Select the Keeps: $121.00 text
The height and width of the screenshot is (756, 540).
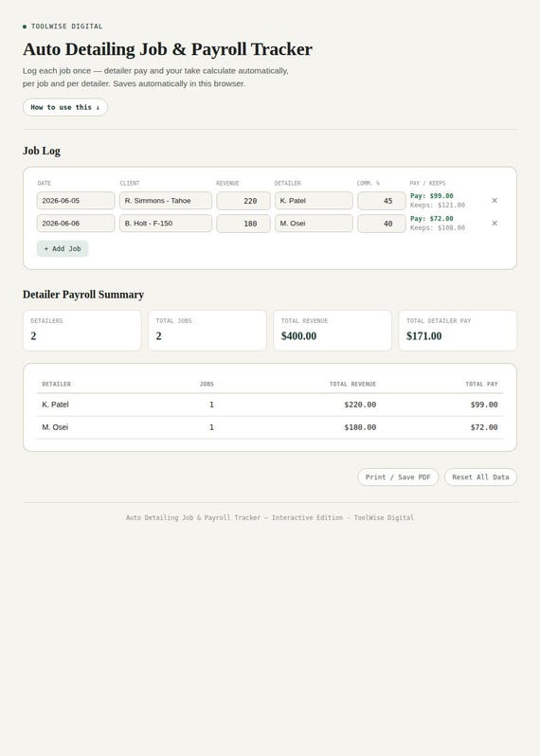coord(438,205)
